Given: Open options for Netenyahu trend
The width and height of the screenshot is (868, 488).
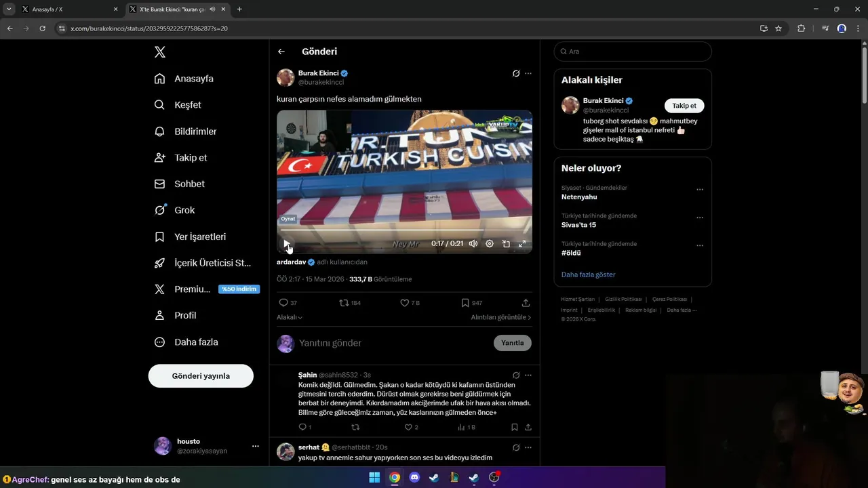Looking at the screenshot, I should click(x=700, y=190).
